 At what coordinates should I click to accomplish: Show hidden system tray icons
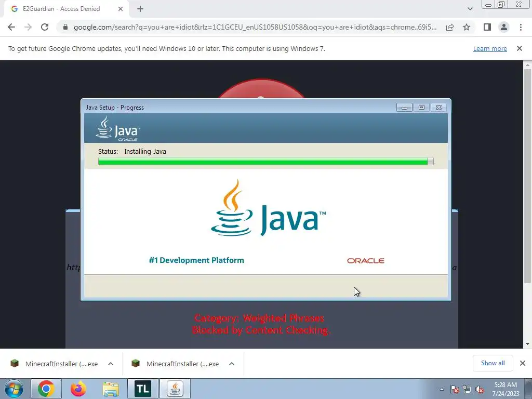click(442, 389)
